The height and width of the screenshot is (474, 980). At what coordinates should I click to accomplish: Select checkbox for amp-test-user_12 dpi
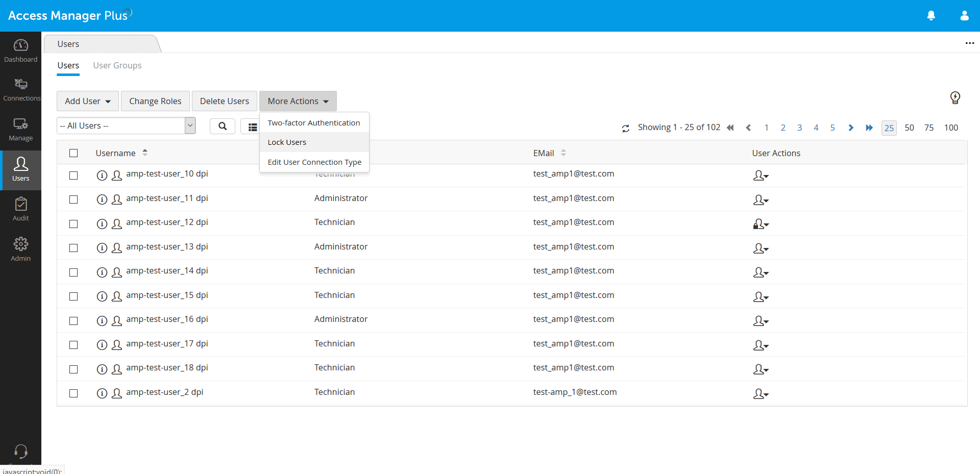[x=73, y=224]
